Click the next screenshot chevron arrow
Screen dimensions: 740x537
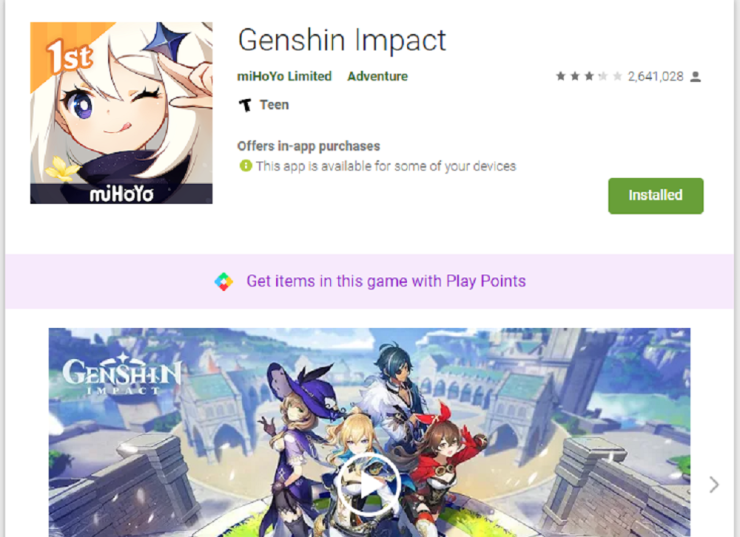pyautogui.click(x=714, y=485)
